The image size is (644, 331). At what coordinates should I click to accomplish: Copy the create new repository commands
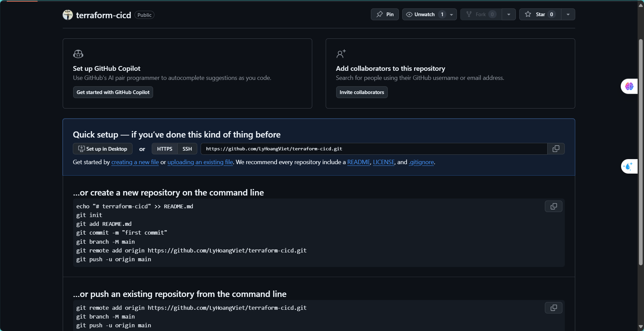point(554,206)
